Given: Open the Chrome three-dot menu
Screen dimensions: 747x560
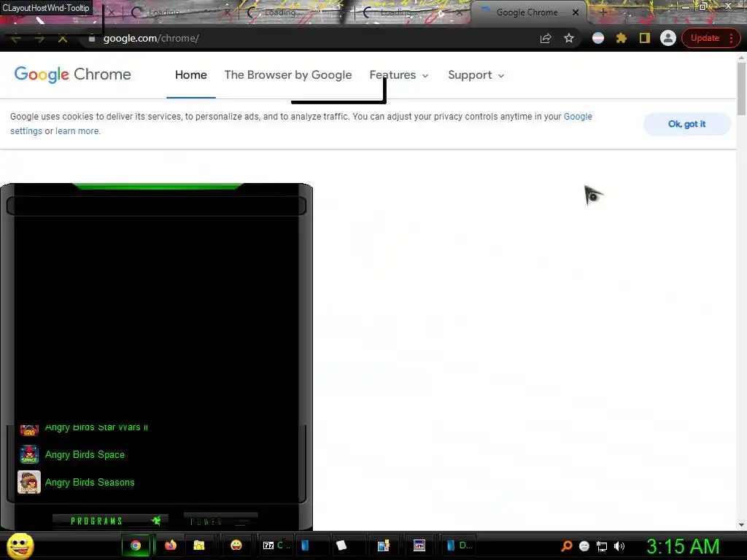Looking at the screenshot, I should (x=731, y=38).
